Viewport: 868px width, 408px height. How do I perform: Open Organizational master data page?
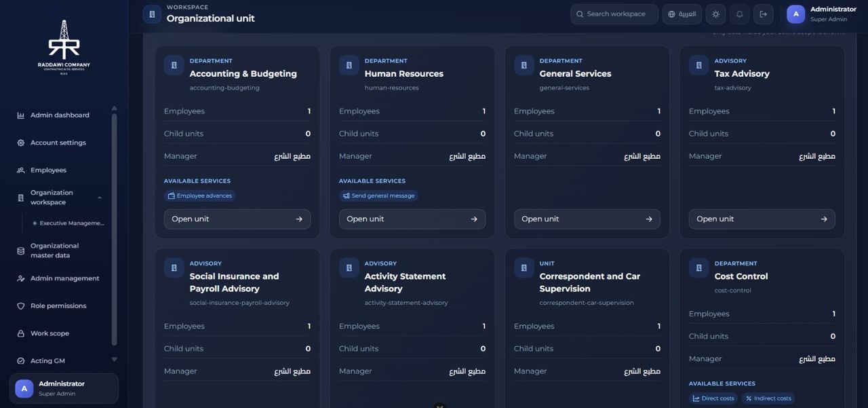pyautogui.click(x=60, y=251)
